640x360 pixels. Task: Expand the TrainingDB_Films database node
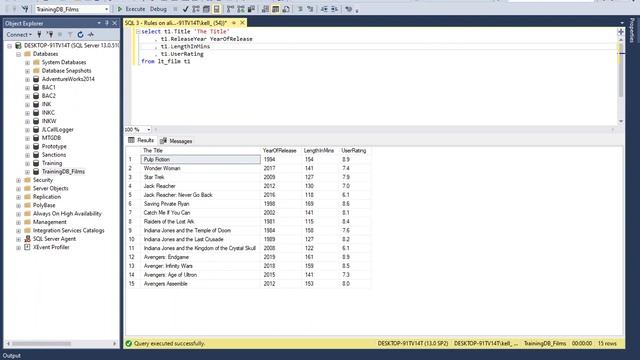click(x=27, y=172)
